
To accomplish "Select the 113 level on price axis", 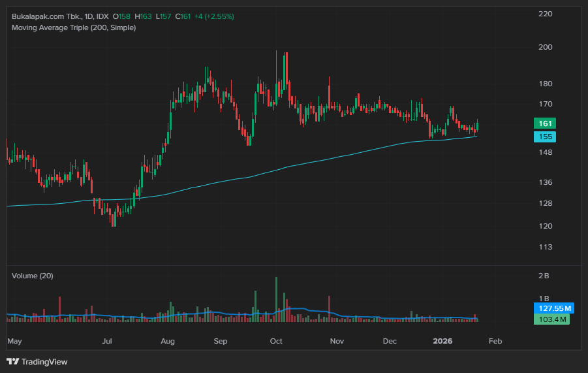I will point(544,247).
